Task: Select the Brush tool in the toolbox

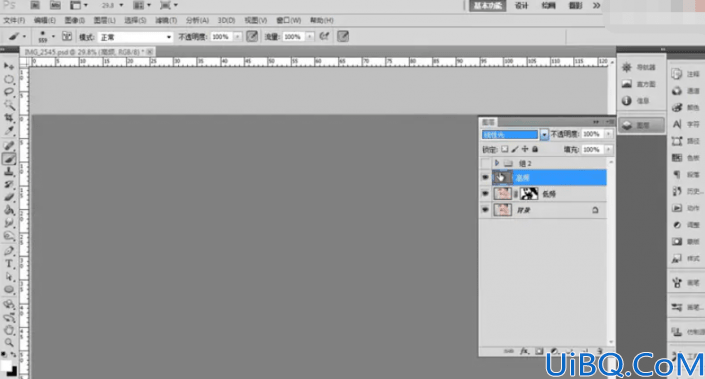Action: coord(9,159)
